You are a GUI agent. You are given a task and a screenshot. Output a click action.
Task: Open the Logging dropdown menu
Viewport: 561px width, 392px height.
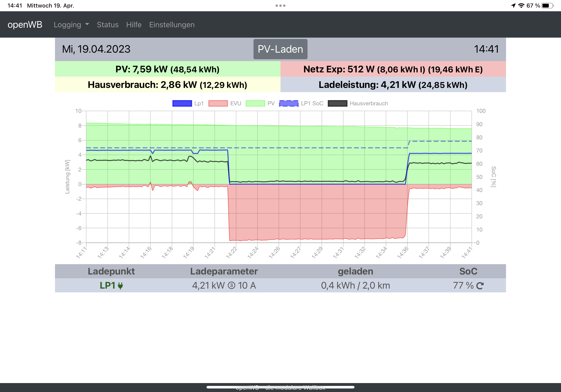click(x=67, y=25)
